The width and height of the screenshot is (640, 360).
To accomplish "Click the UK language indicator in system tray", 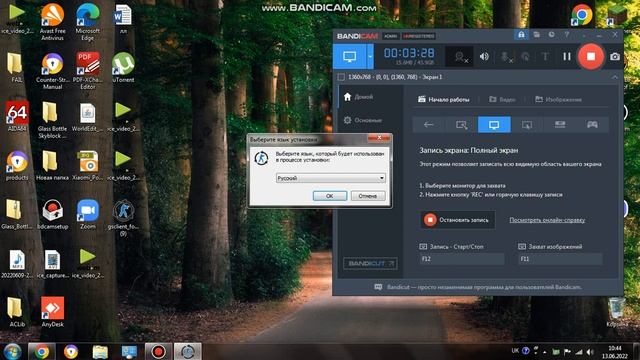I will point(515,351).
